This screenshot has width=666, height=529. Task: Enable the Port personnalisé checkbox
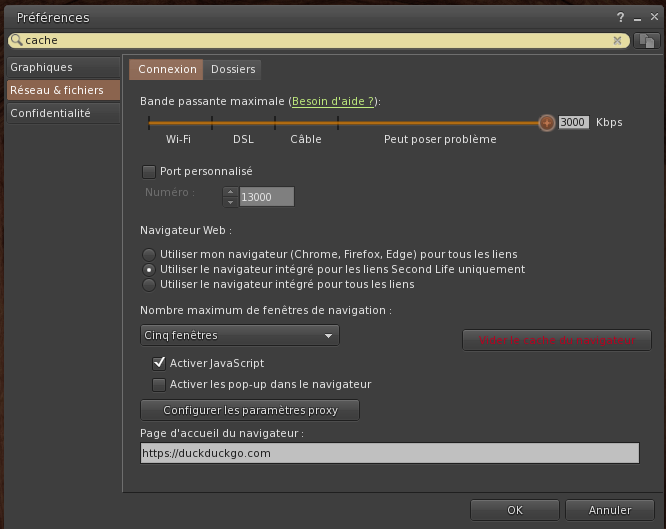[149, 171]
